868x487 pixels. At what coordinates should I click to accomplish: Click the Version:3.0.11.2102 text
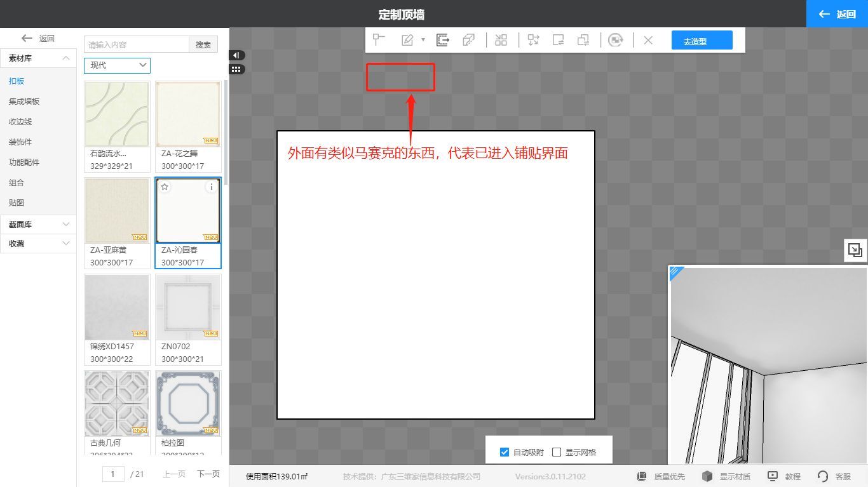coord(550,476)
